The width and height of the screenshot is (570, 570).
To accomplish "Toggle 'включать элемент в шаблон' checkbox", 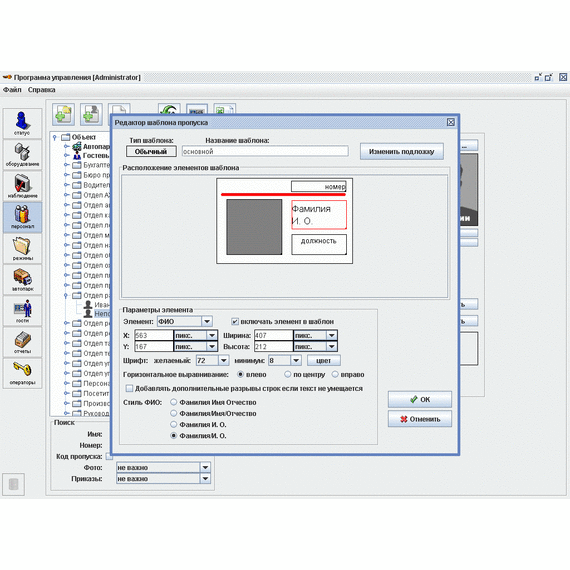I will coord(235,322).
